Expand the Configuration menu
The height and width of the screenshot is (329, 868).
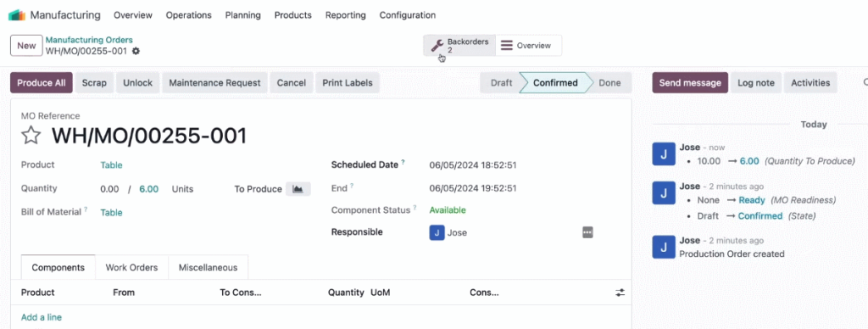point(408,15)
